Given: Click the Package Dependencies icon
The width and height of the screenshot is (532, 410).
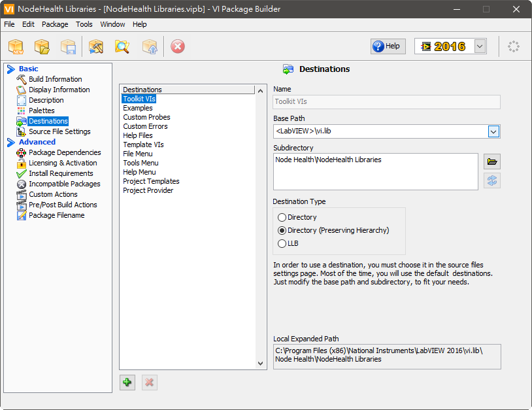Looking at the screenshot, I should tap(22, 153).
